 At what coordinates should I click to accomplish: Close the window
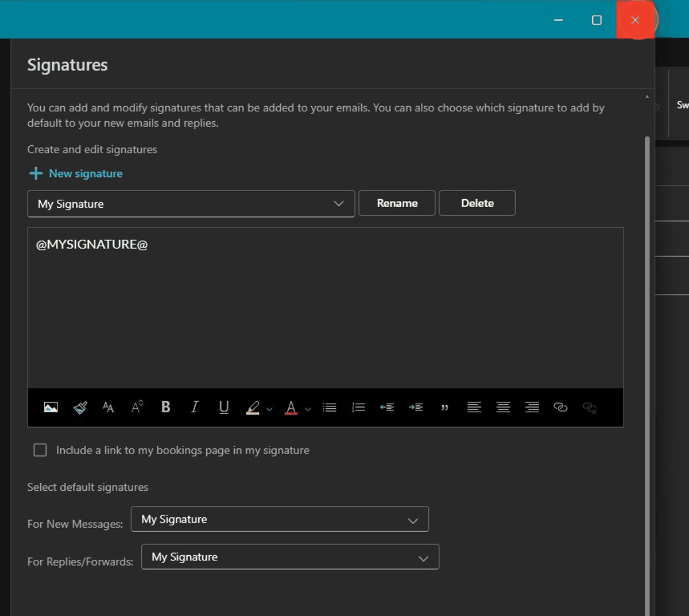[x=635, y=20]
